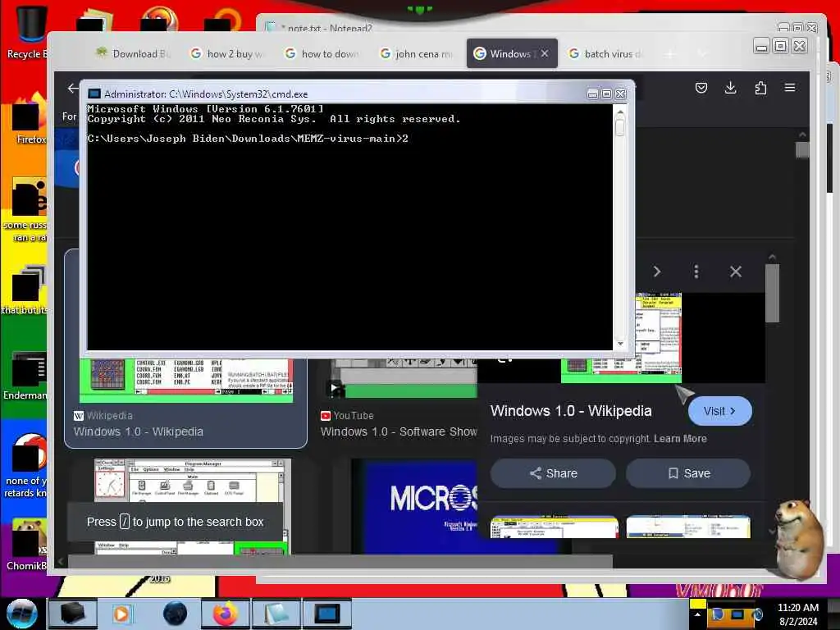The image size is (840, 630).
Task: Open the 'some russ' desktop icon
Action: point(25,211)
